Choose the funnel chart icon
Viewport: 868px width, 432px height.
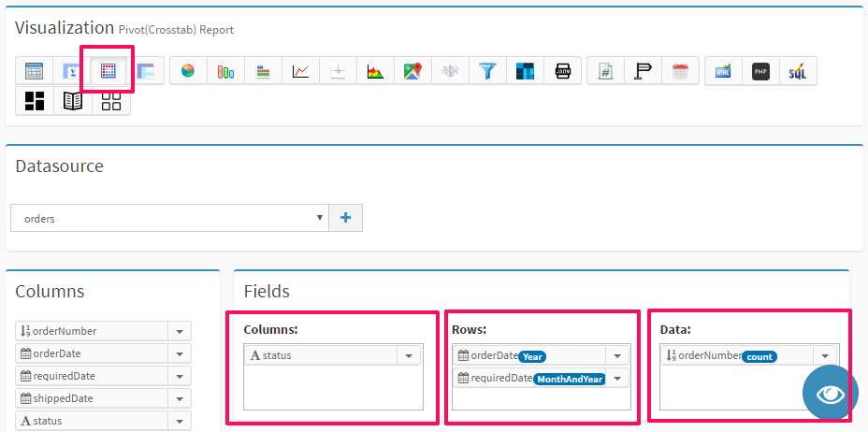point(487,71)
